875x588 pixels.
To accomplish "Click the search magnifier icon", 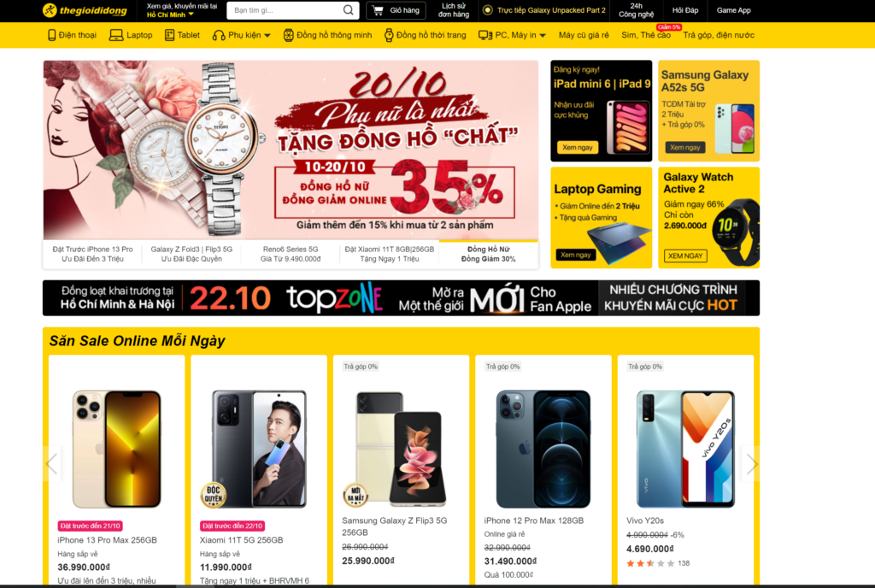I will click(x=349, y=10).
